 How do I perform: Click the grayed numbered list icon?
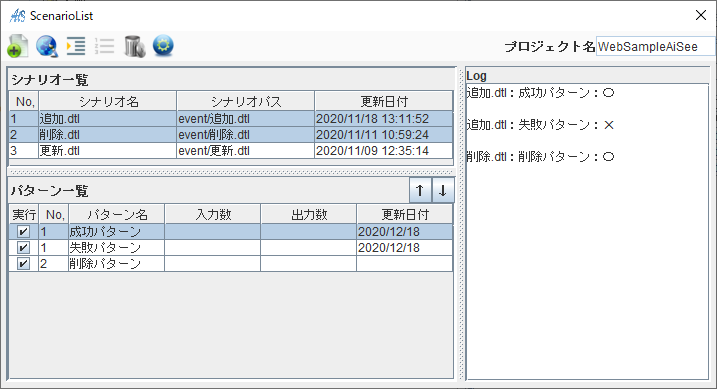coord(105,46)
